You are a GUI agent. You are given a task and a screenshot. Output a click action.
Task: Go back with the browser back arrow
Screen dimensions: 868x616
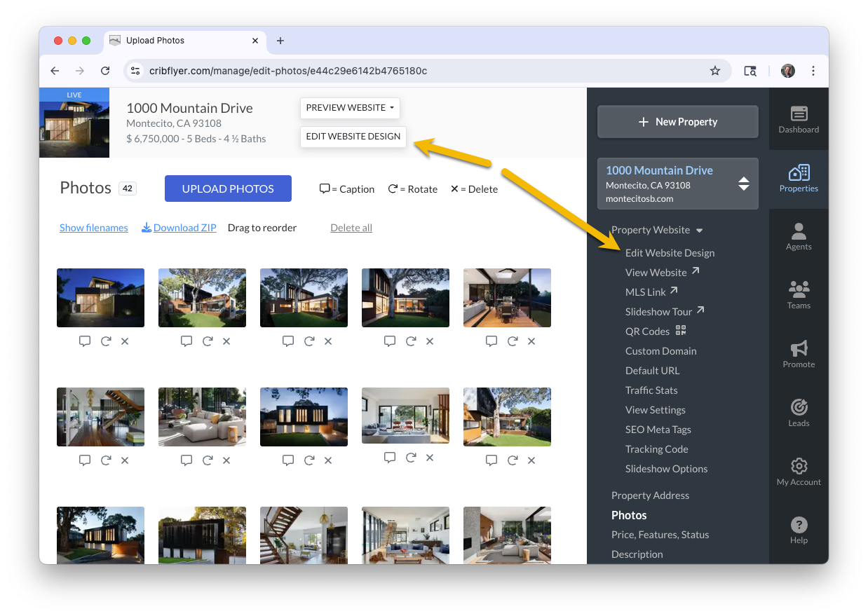point(55,71)
